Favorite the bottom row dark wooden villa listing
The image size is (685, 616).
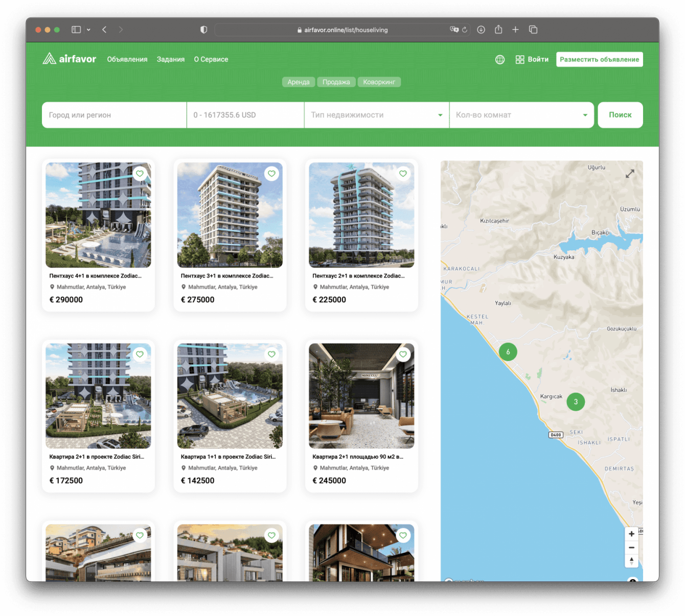tap(403, 535)
